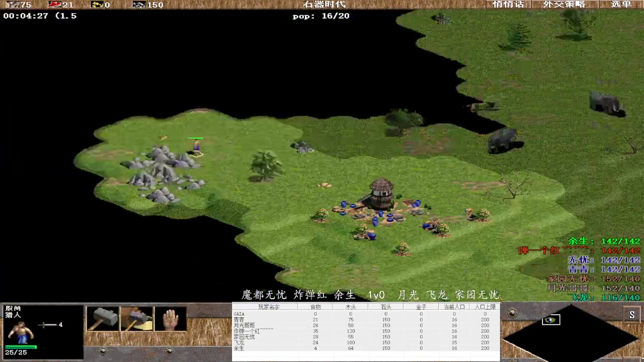Click the 月光哥哥 row in player table
Screen dimensions: 644x362
[x=366, y=325]
